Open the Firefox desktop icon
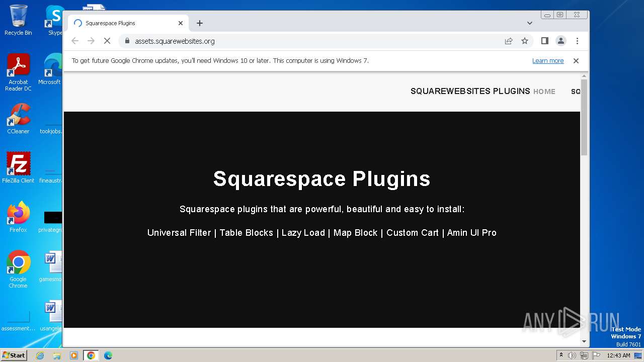This screenshot has height=362, width=644. 18,217
